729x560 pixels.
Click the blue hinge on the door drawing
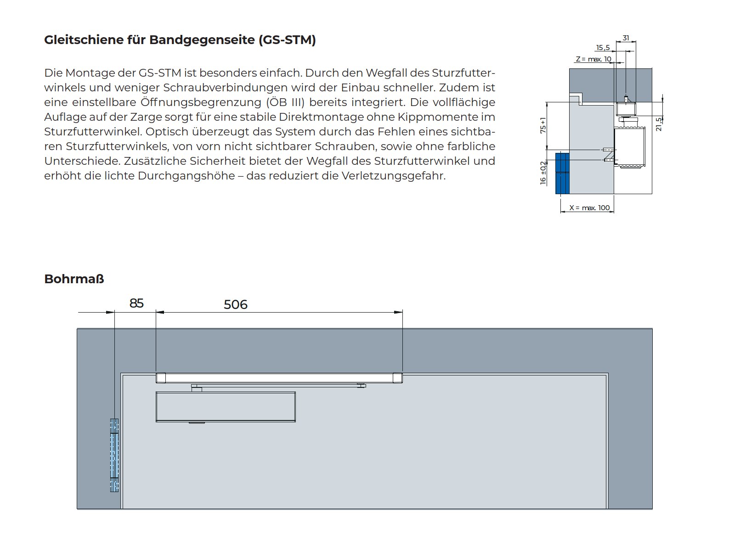point(114,455)
